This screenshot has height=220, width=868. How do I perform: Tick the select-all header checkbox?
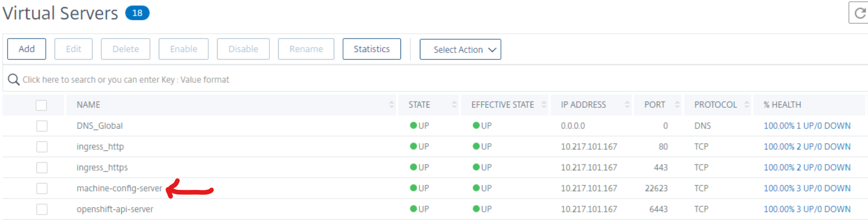click(41, 105)
